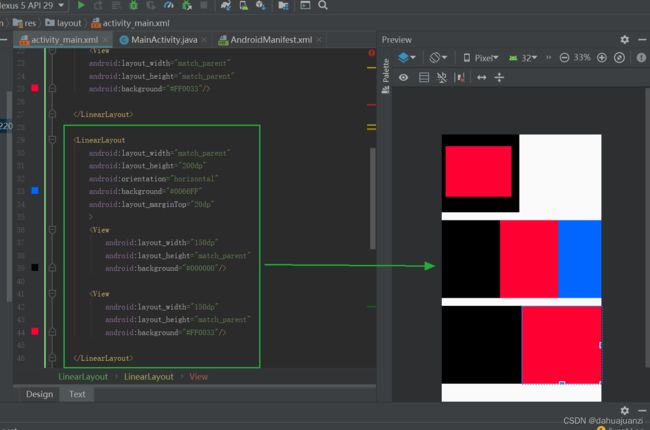Open the Pixel device dropdown in Preview

[x=481, y=58]
